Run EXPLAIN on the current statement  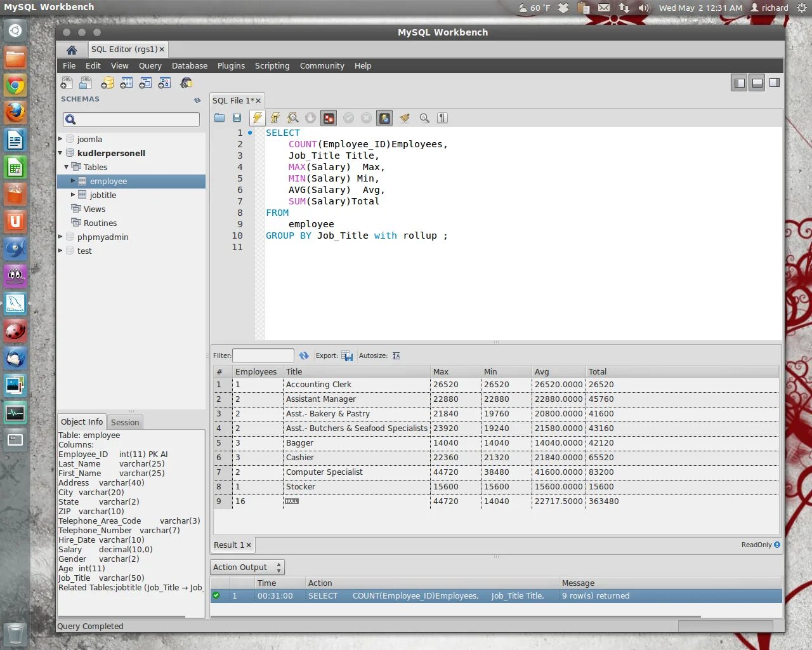[292, 117]
